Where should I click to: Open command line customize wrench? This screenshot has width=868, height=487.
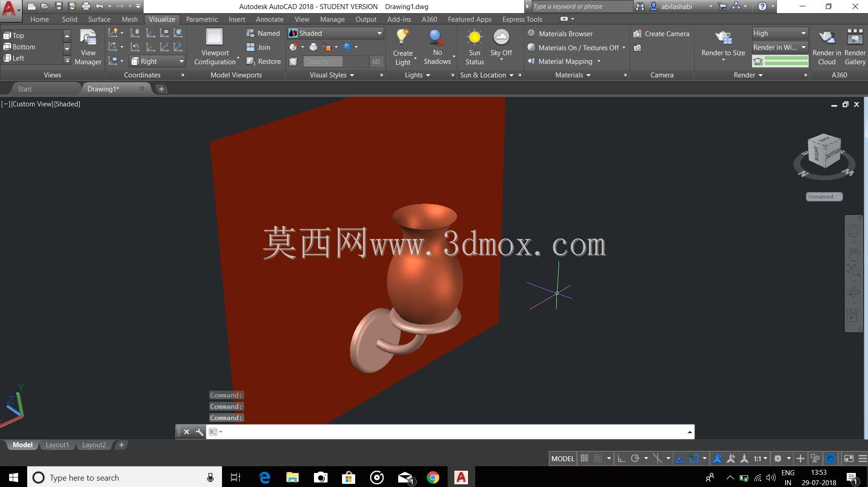pos(199,432)
